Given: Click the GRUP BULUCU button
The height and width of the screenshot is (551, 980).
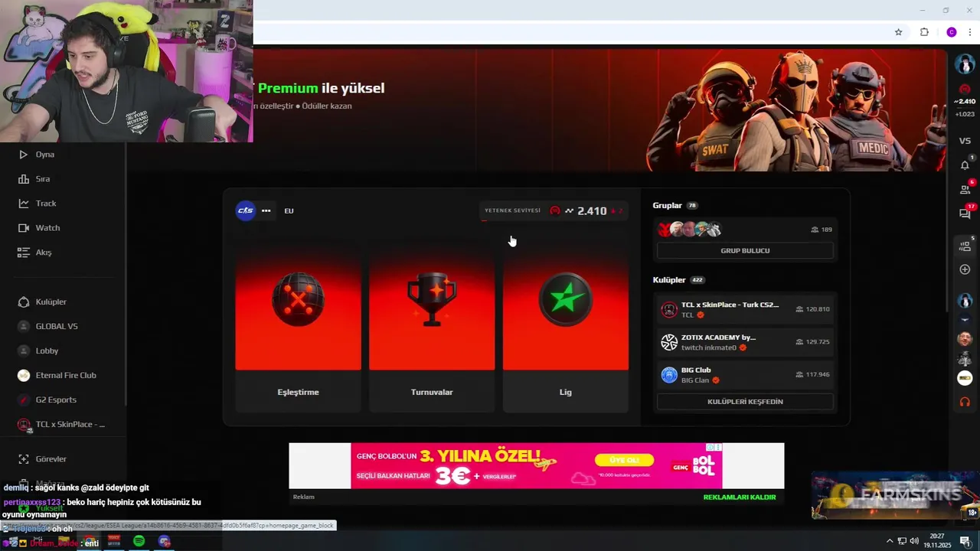Looking at the screenshot, I should [745, 250].
